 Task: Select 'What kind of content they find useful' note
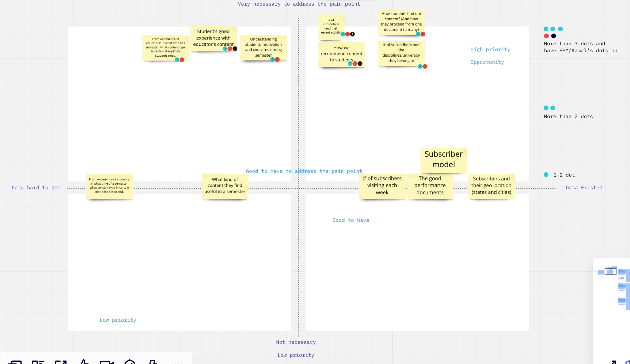pos(224,185)
